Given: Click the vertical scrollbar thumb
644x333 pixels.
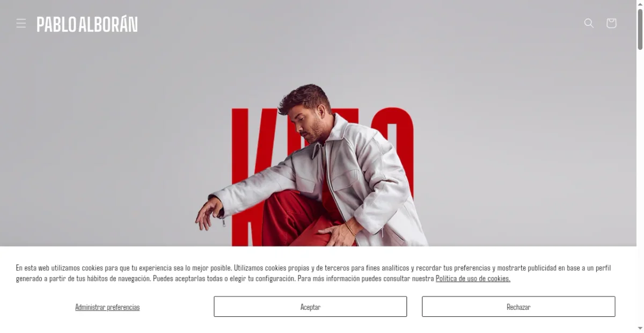Looking at the screenshot, I should pyautogui.click(x=640, y=30).
